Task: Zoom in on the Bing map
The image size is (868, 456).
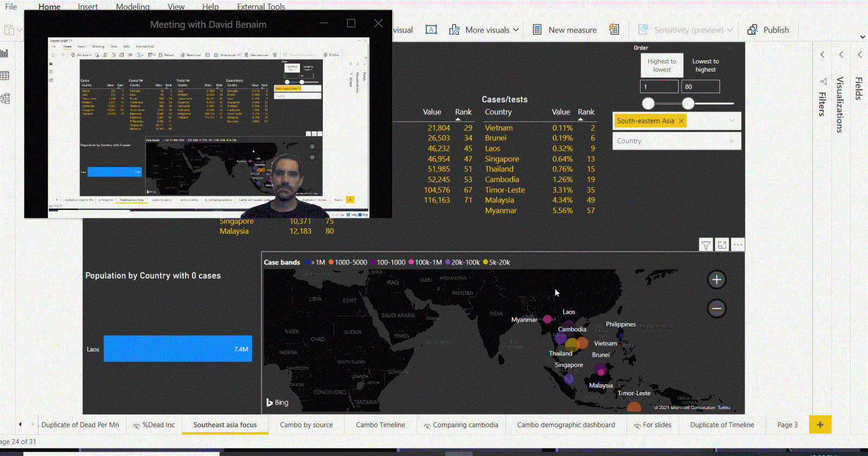Action: pyautogui.click(x=717, y=280)
